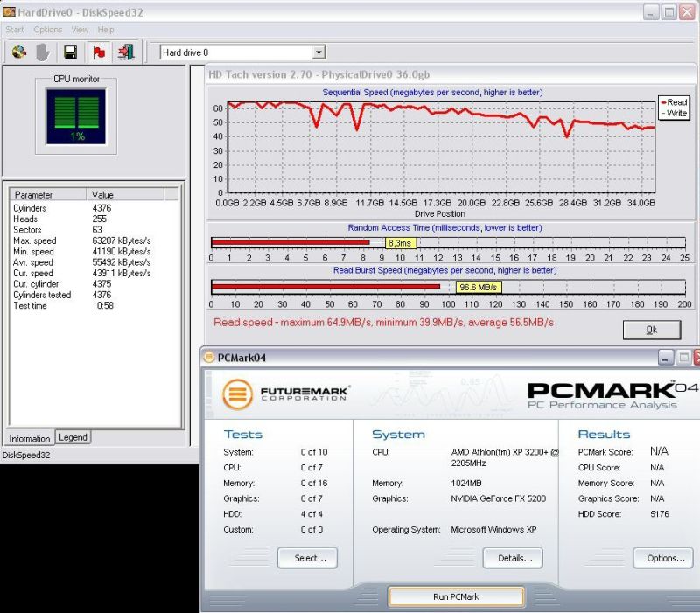Click the Run PCMark button
This screenshot has height=613, width=700.
456,596
